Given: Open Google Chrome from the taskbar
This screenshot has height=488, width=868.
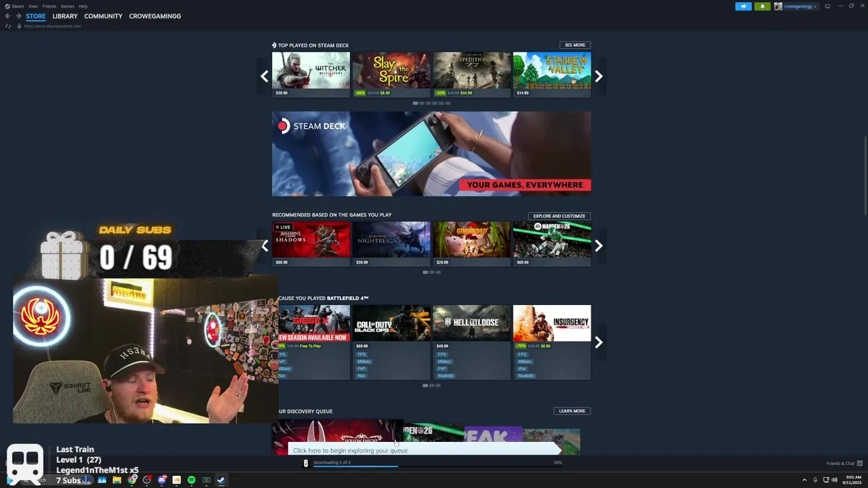Looking at the screenshot, I should point(132,480).
